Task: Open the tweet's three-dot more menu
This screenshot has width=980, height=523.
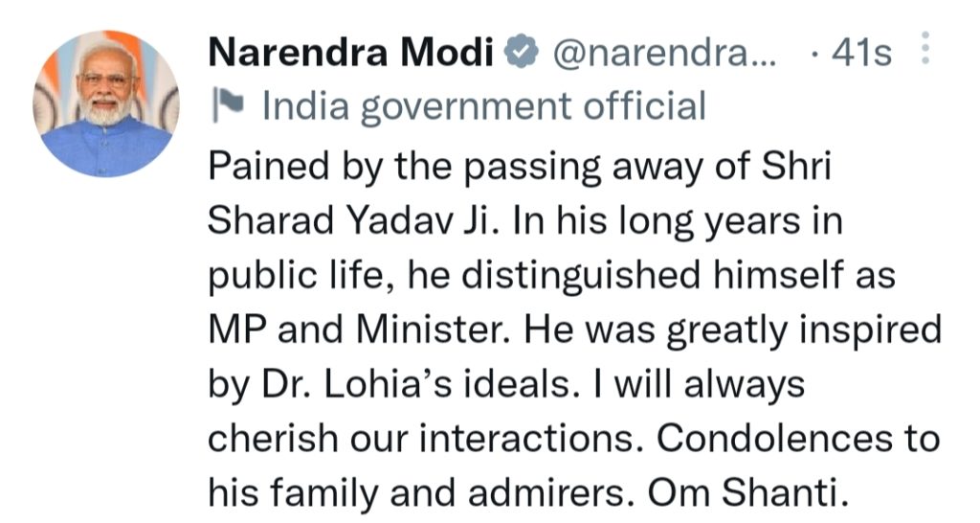Action: 925,50
